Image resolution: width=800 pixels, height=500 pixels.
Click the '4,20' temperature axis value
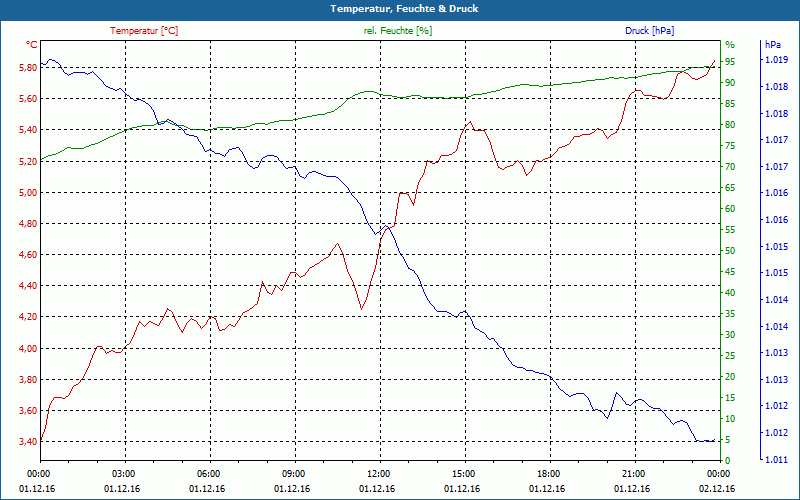coord(29,317)
